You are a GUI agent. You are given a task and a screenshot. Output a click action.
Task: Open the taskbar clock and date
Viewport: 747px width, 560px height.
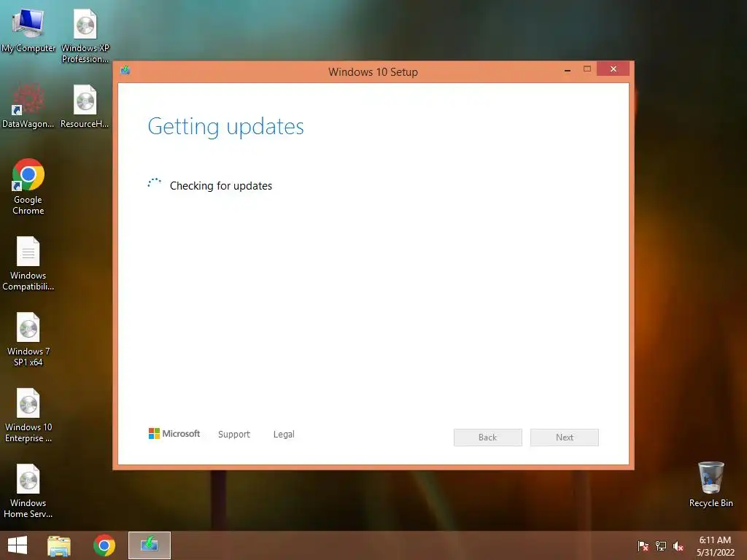coord(716,546)
